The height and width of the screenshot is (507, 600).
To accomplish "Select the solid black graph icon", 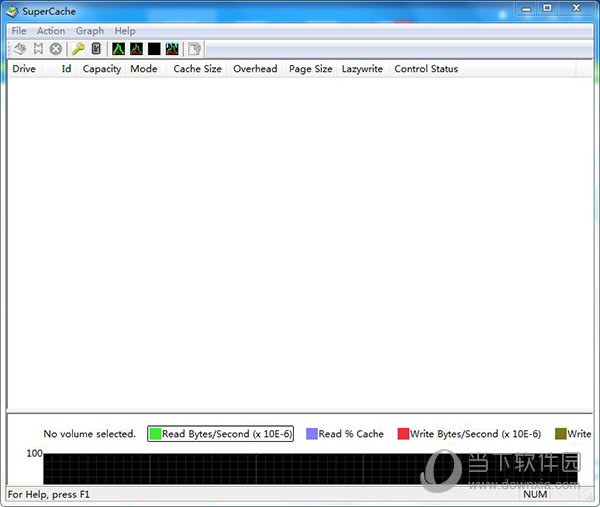I will (x=154, y=49).
